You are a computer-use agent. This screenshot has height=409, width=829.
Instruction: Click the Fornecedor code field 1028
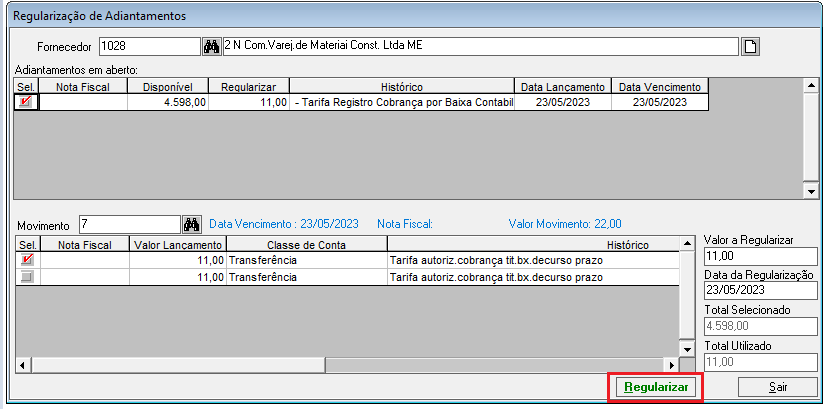[x=150, y=47]
